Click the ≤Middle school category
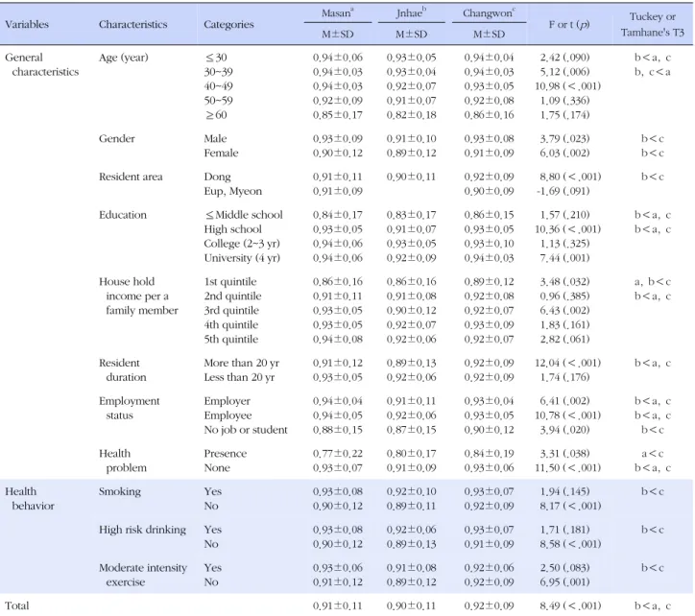The image size is (695, 616). coord(243,215)
